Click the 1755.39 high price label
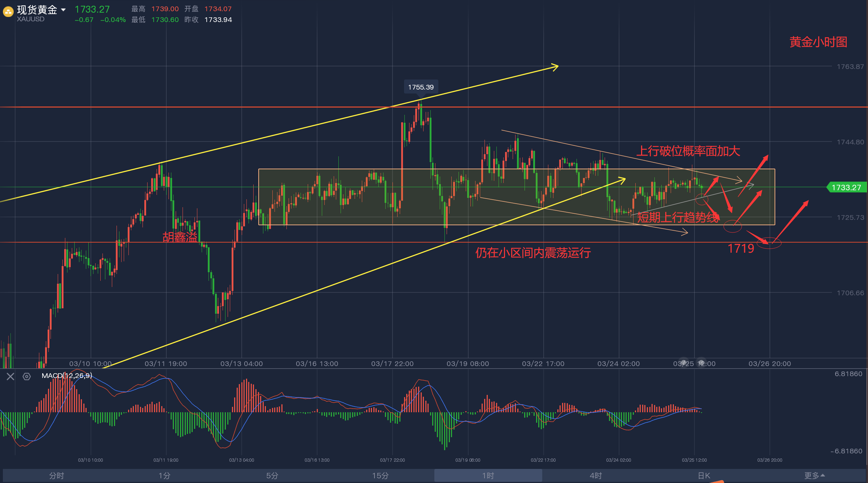This screenshot has width=868, height=483. pyautogui.click(x=421, y=87)
